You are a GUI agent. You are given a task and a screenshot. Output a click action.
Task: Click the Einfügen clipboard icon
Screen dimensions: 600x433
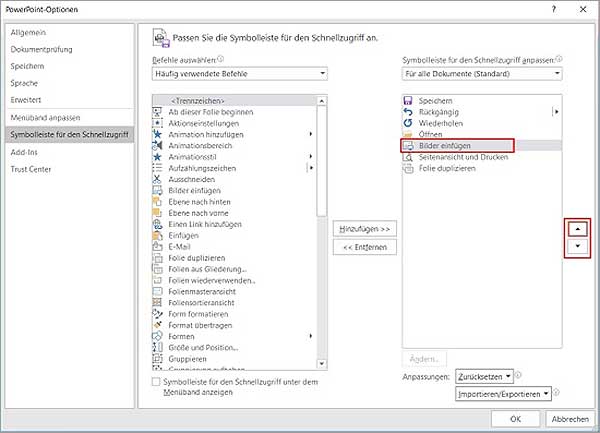(157, 235)
